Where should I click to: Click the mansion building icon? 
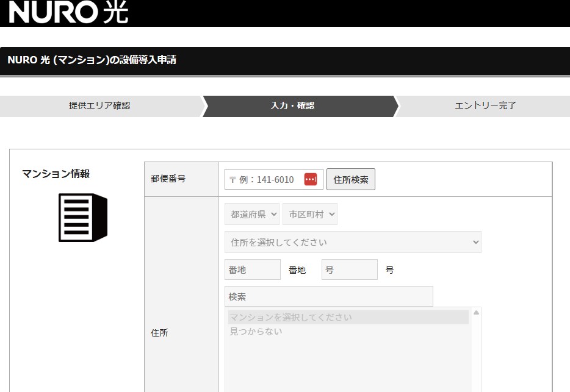click(x=82, y=217)
